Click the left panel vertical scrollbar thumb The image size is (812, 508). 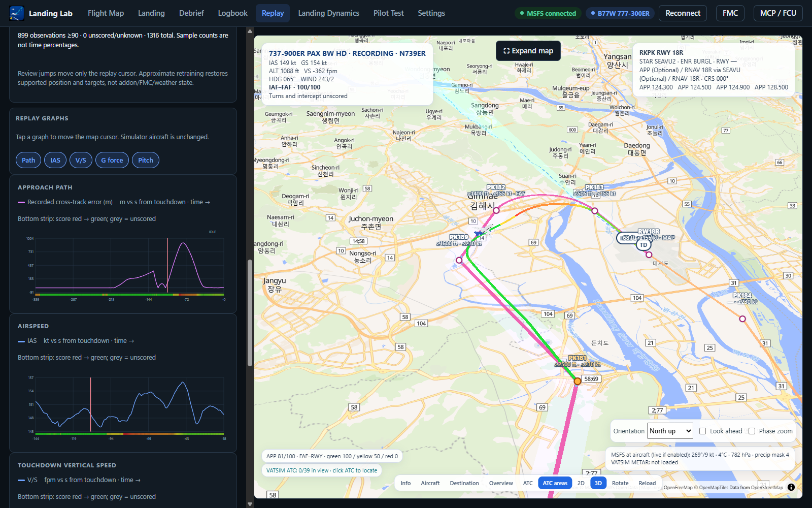click(250, 313)
